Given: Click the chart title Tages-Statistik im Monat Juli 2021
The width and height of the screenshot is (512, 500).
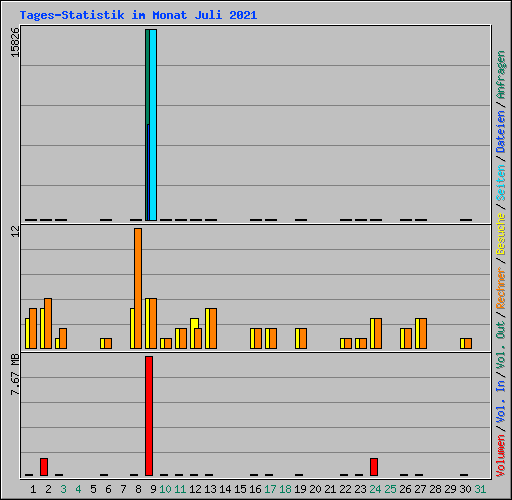Looking at the screenshot, I should [138, 15].
